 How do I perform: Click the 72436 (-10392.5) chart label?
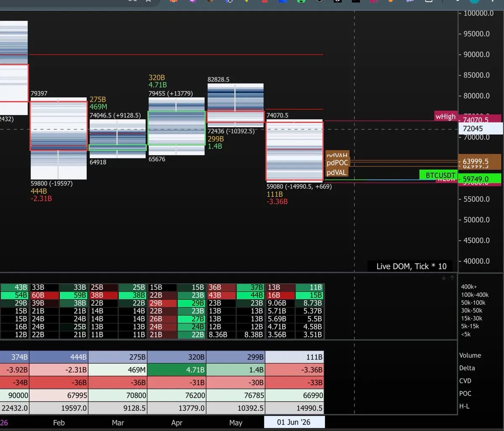pos(231,131)
